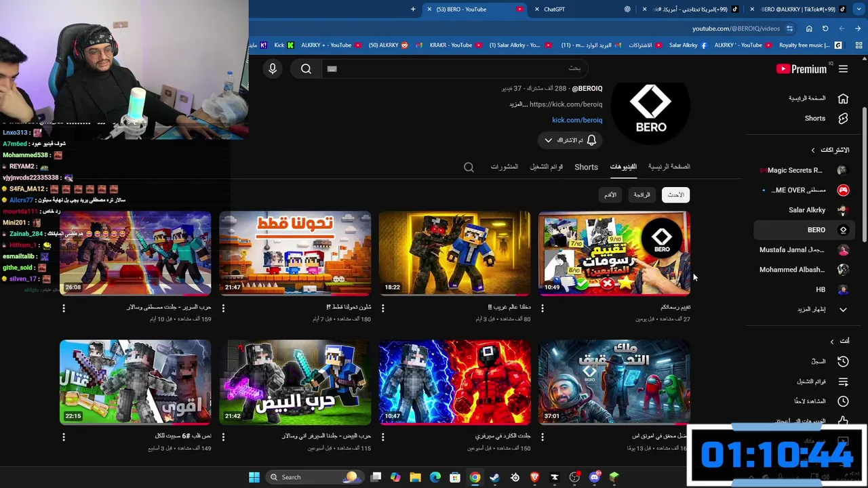Select the الأقدم (Oldest) filter chip
Screen dimensions: 868x488
click(x=610, y=195)
